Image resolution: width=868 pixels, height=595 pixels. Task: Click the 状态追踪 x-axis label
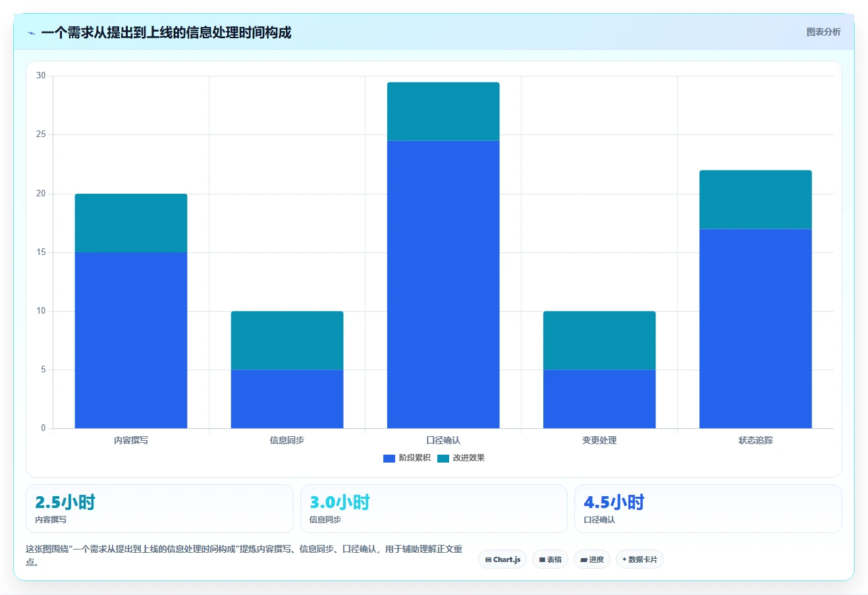point(755,440)
